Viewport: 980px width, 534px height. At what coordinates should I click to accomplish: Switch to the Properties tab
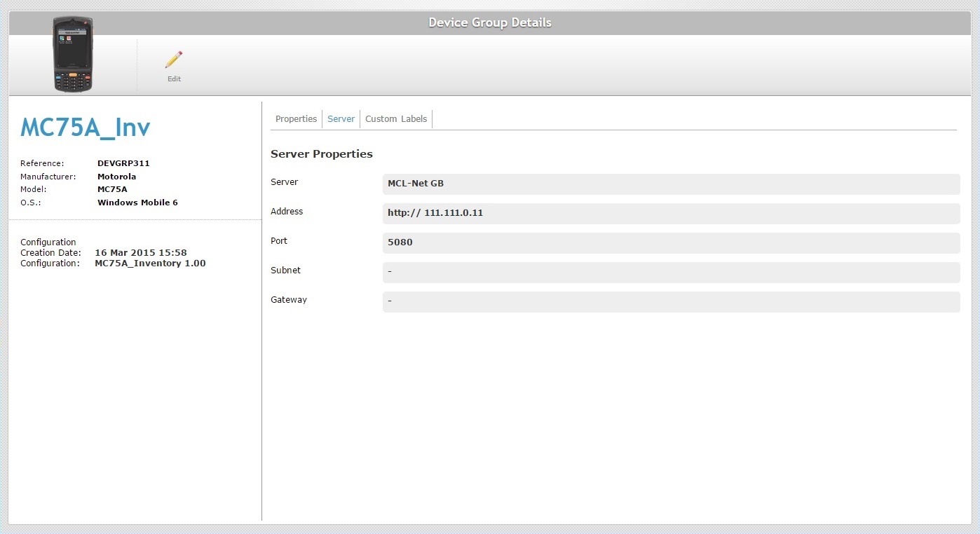(x=296, y=119)
